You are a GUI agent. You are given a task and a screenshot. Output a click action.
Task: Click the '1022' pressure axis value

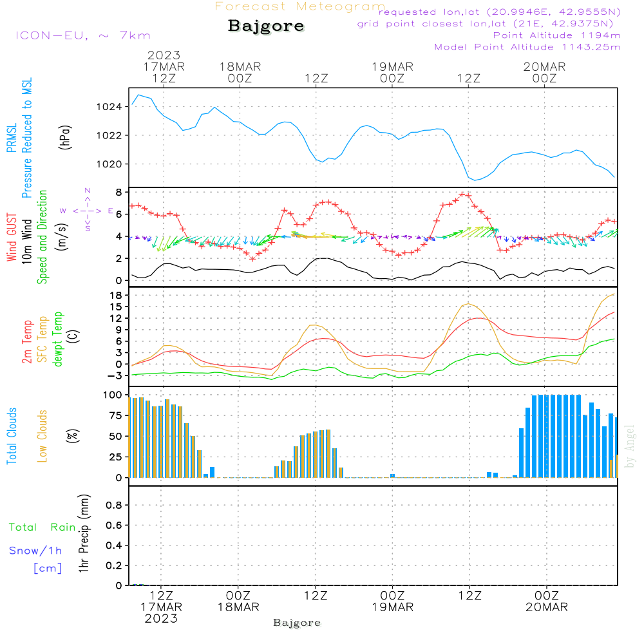[x=109, y=135]
